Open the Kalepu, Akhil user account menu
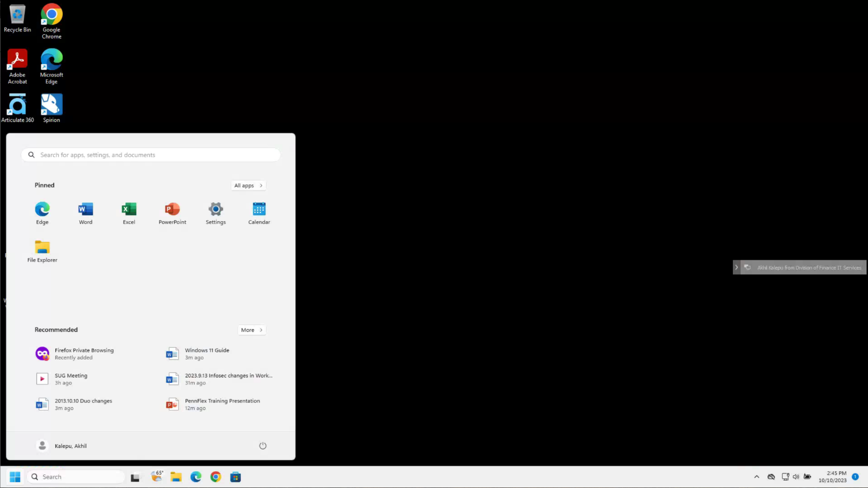Screen dimensions: 868x488 click(x=62, y=446)
